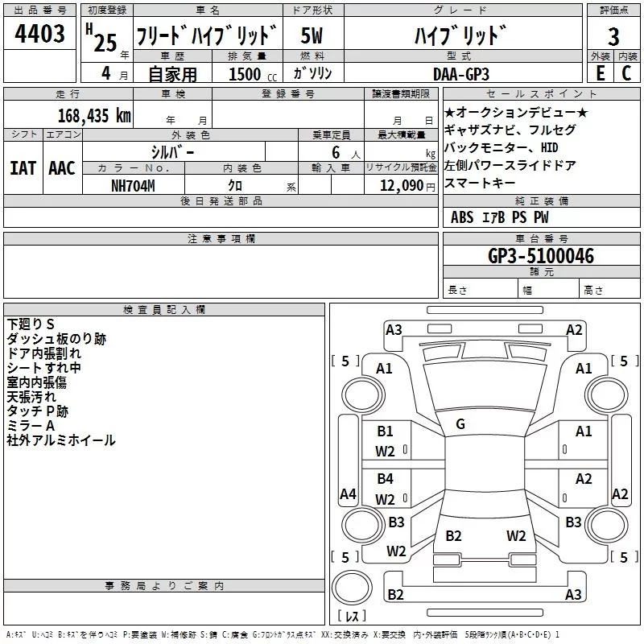
Task: Select the interior color クロ
Action: pyautogui.click(x=235, y=186)
